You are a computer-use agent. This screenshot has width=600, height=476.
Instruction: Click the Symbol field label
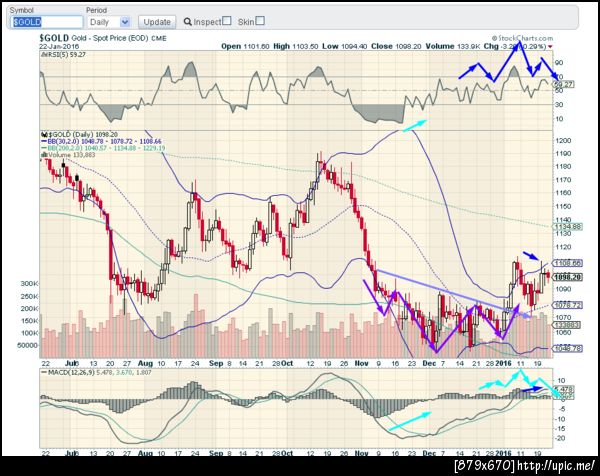22,10
